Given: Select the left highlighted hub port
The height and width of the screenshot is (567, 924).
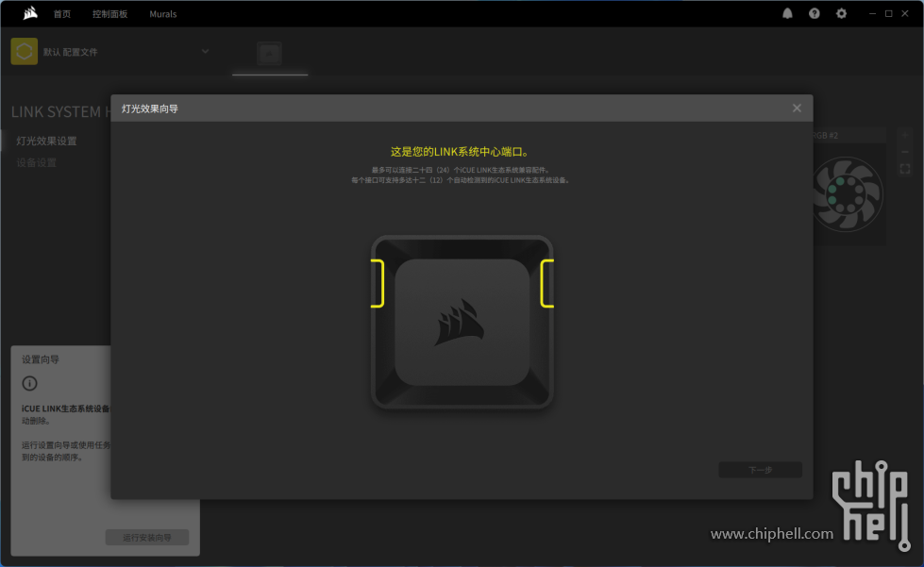Looking at the screenshot, I should (x=378, y=283).
